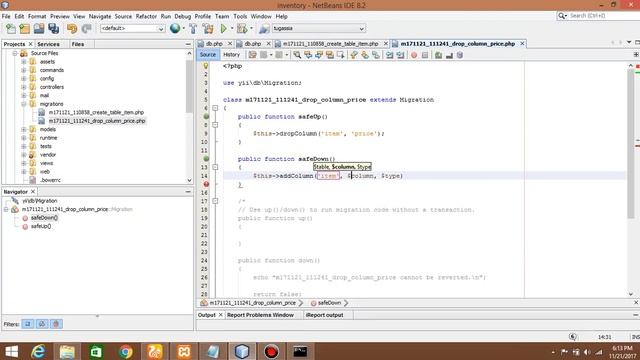Click the split editor icon at toolbar right
The width and height of the screenshot is (640, 360).
636,54
